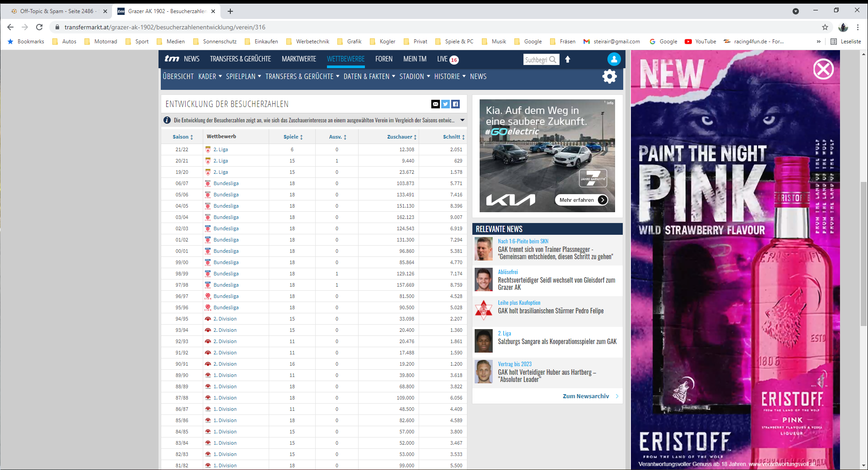The image size is (868, 470).
Task: Open MEIN TM in the top navigation
Action: point(415,59)
